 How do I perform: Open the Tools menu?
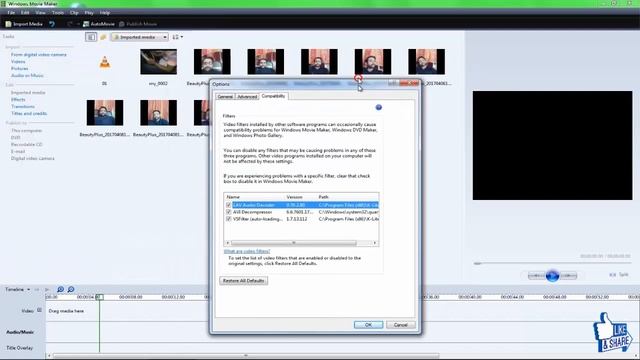(58, 13)
